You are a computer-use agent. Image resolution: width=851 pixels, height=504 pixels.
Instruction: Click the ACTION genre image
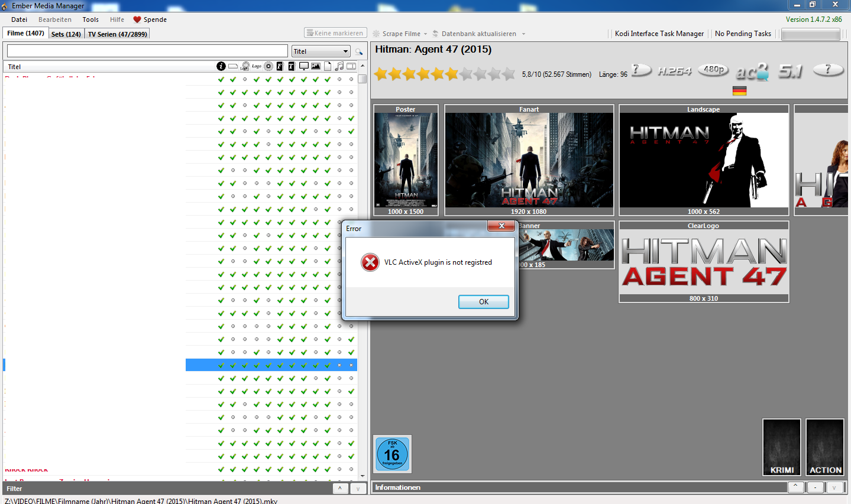point(825,447)
